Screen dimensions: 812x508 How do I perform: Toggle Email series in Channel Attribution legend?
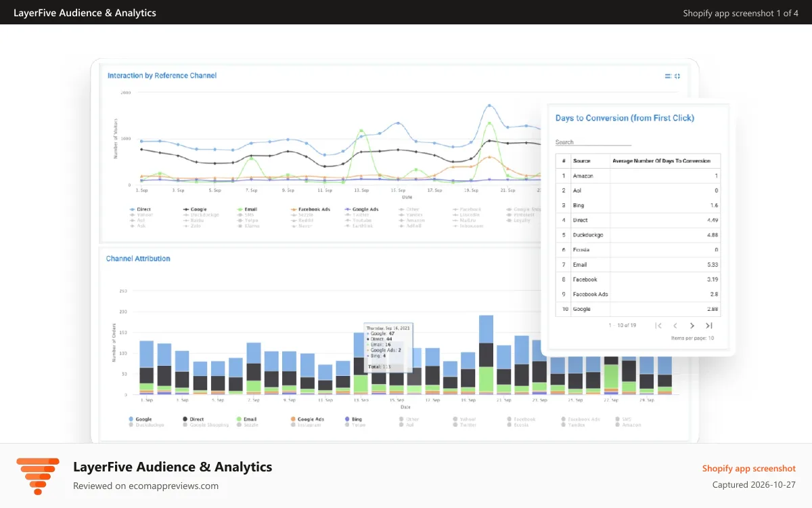coord(247,419)
